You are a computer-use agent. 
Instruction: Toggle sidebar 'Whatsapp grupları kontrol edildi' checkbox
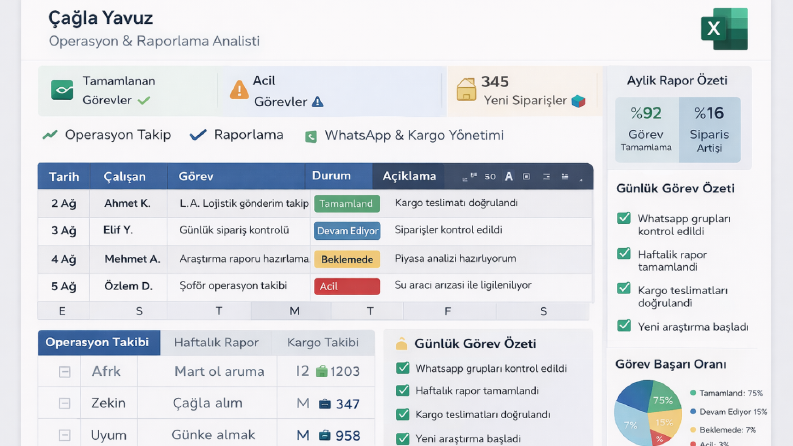[x=624, y=218]
